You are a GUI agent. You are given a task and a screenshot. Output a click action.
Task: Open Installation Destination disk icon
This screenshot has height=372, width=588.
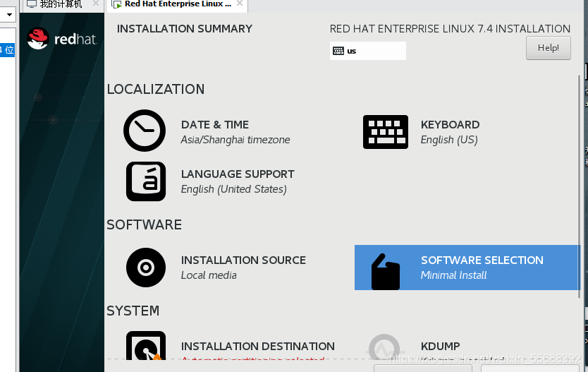tap(146, 345)
